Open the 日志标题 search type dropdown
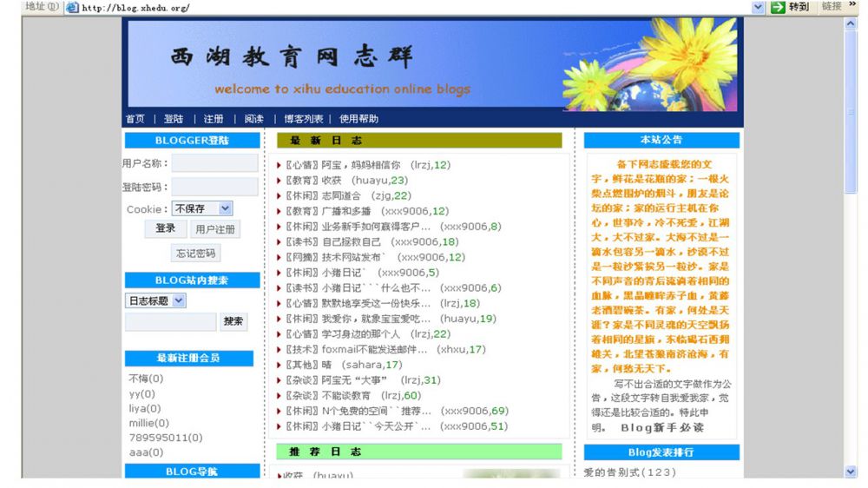 coord(179,300)
